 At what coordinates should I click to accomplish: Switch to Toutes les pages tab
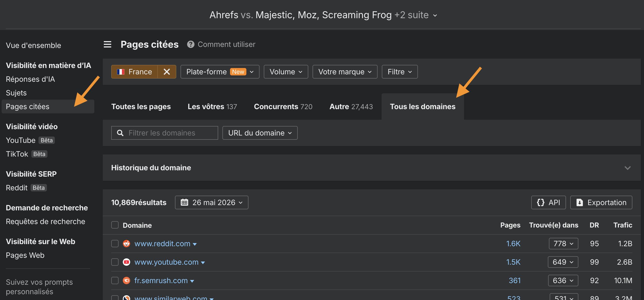coord(141,107)
